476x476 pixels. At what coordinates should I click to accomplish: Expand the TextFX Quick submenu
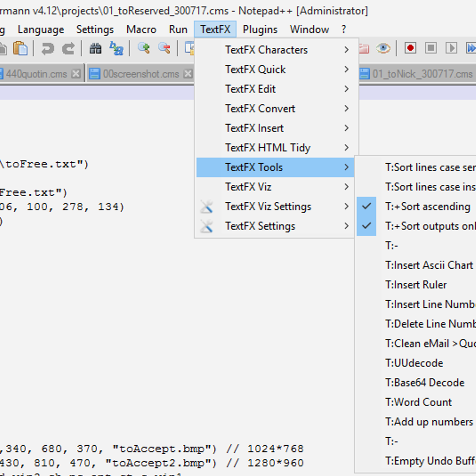coord(275,69)
